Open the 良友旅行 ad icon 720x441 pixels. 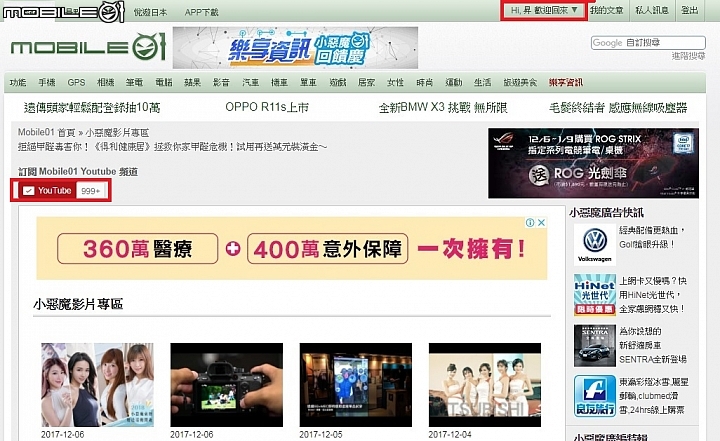click(x=594, y=396)
